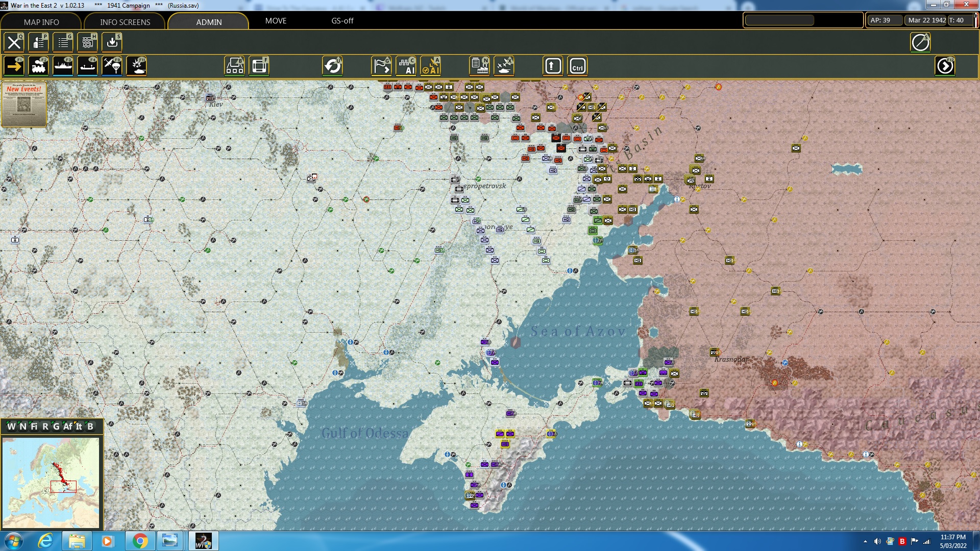Click the undo circular arrows icon (U)

coord(333,66)
